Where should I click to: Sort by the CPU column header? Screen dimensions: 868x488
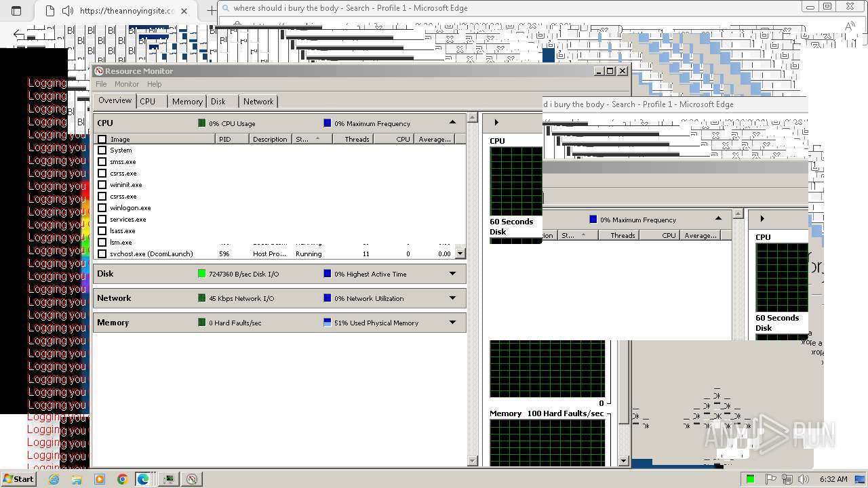(394, 139)
